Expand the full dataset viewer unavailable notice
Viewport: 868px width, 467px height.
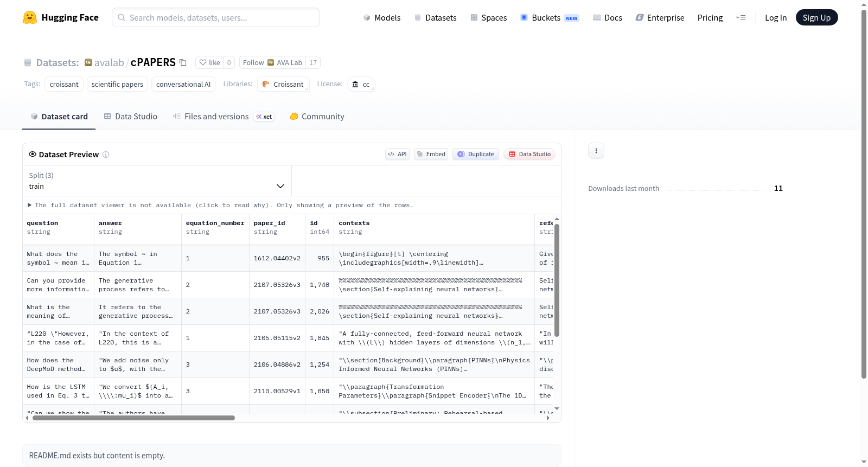coord(220,205)
